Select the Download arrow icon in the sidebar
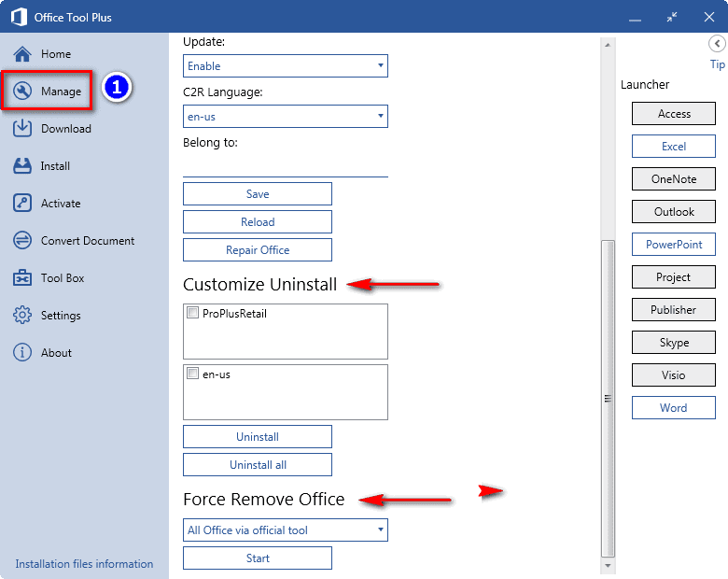The height and width of the screenshot is (579, 728). [x=22, y=128]
